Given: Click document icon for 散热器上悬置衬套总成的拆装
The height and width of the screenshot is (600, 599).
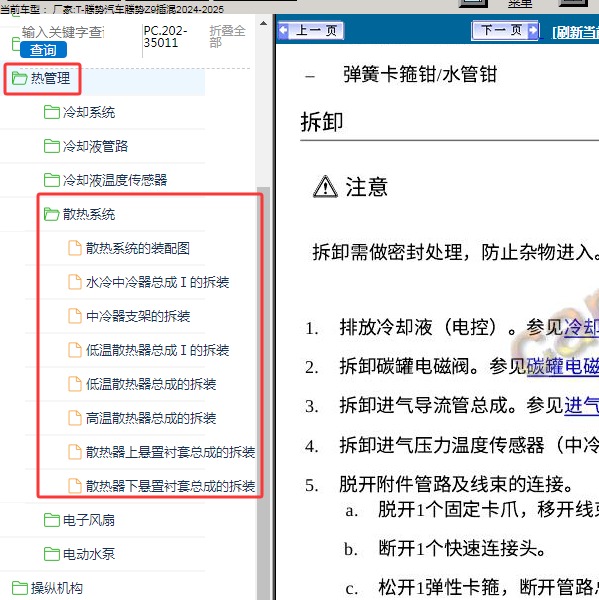Looking at the screenshot, I should click(75, 452).
